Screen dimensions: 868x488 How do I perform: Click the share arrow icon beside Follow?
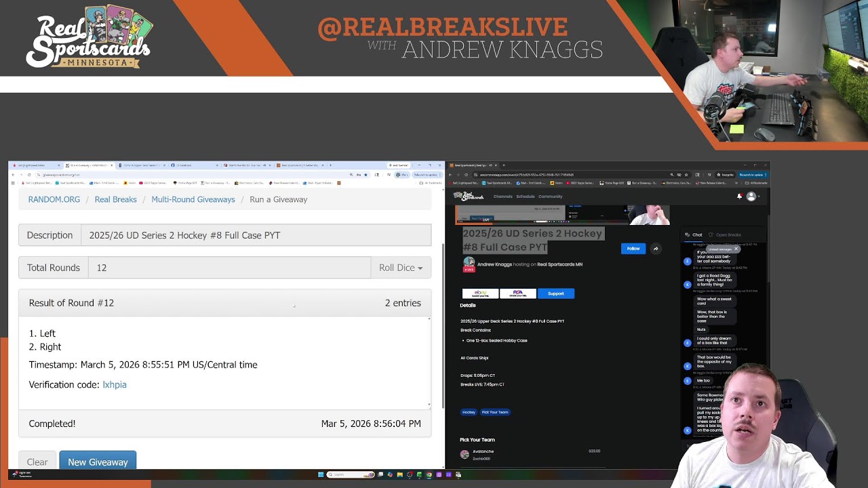656,248
